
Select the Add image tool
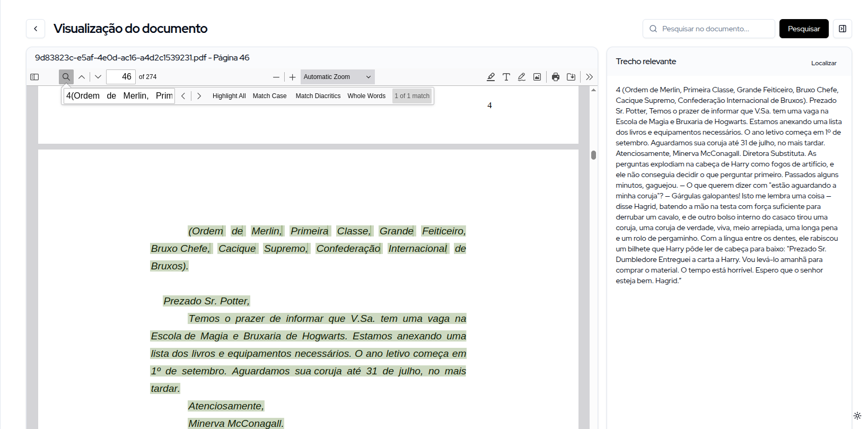coord(537,77)
